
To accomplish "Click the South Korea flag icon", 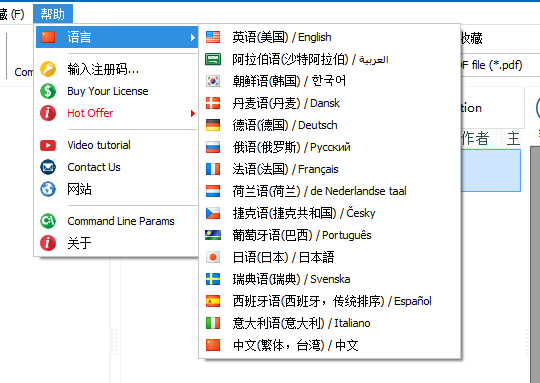I will pos(213,81).
